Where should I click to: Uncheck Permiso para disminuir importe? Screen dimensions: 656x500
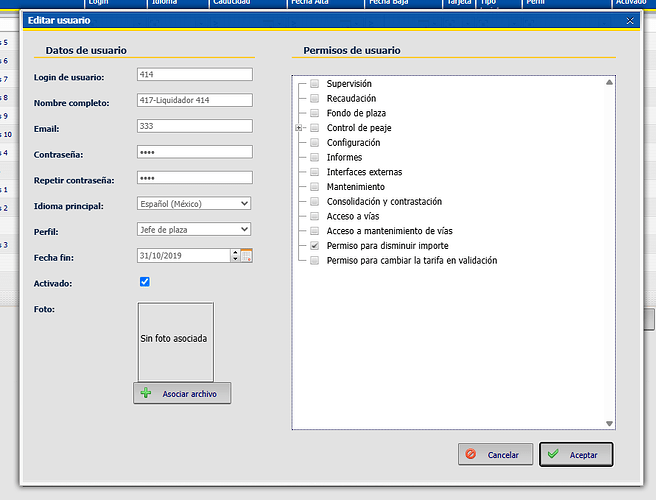coord(315,246)
